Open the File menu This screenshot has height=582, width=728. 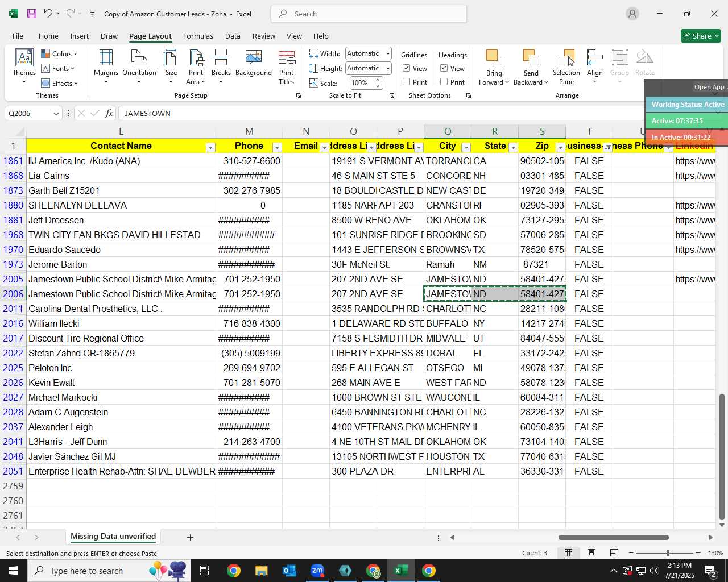[x=18, y=36]
